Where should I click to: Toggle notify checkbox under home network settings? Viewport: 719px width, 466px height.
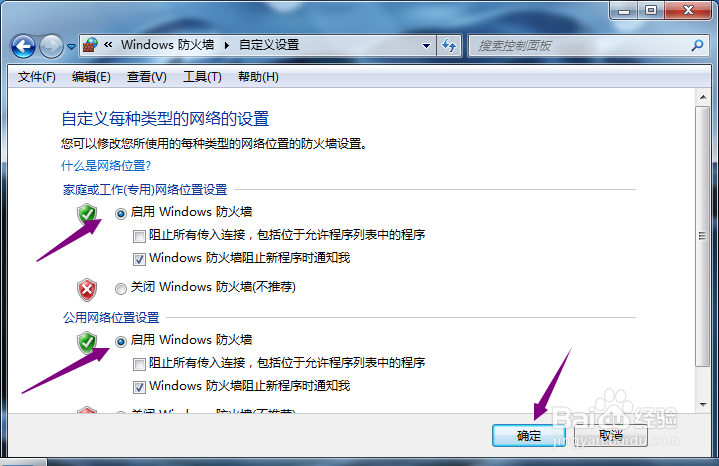click(139, 259)
